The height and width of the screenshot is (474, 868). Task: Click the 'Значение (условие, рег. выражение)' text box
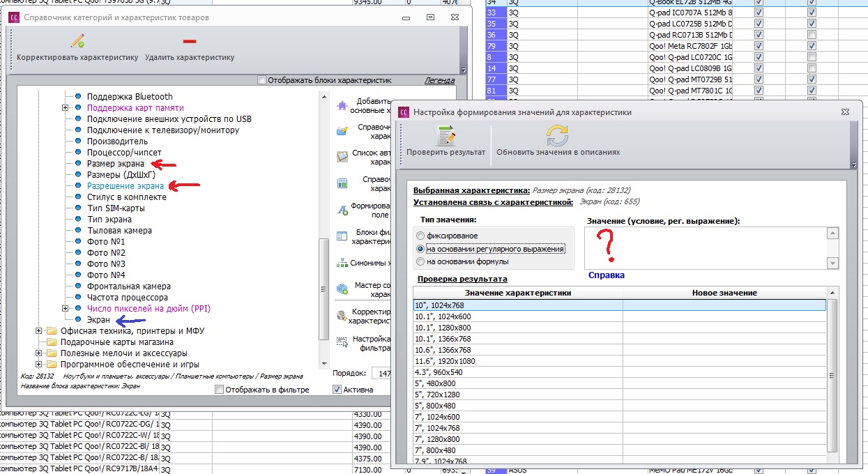click(x=706, y=249)
